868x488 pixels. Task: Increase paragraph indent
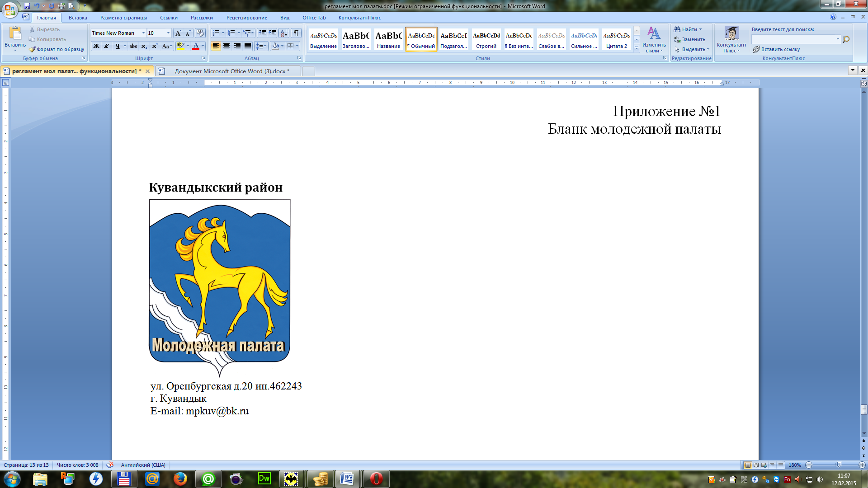pos(273,33)
